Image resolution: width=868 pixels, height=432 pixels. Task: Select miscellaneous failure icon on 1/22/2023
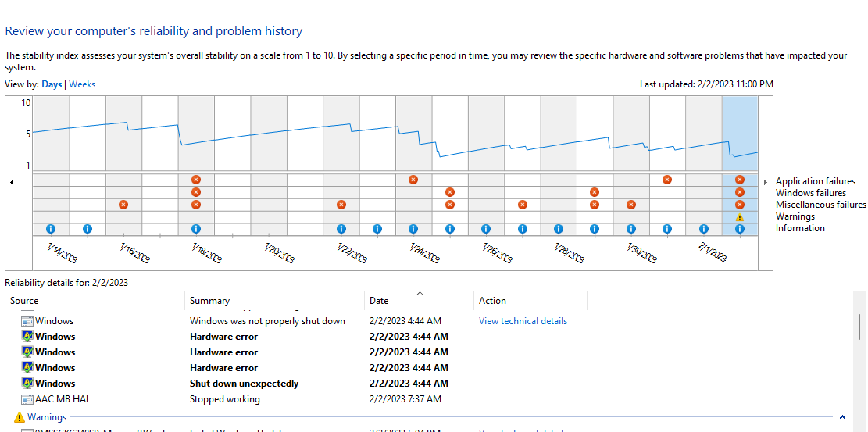point(341,205)
